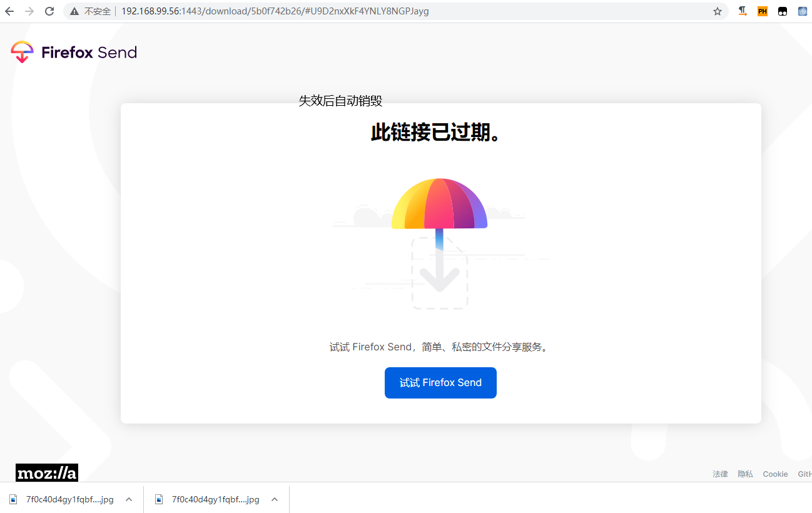The width and height of the screenshot is (812, 513).
Task: Open the 法律 footer link
Action: tap(720, 474)
